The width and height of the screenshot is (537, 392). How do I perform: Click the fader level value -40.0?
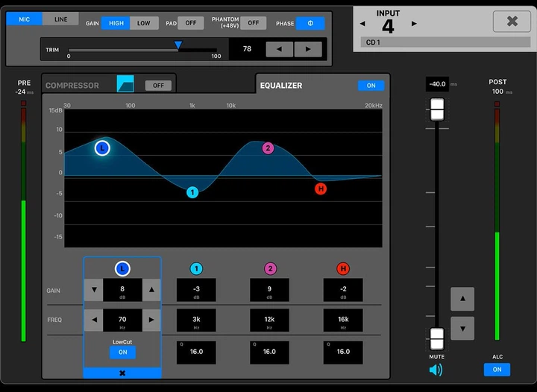coord(437,84)
